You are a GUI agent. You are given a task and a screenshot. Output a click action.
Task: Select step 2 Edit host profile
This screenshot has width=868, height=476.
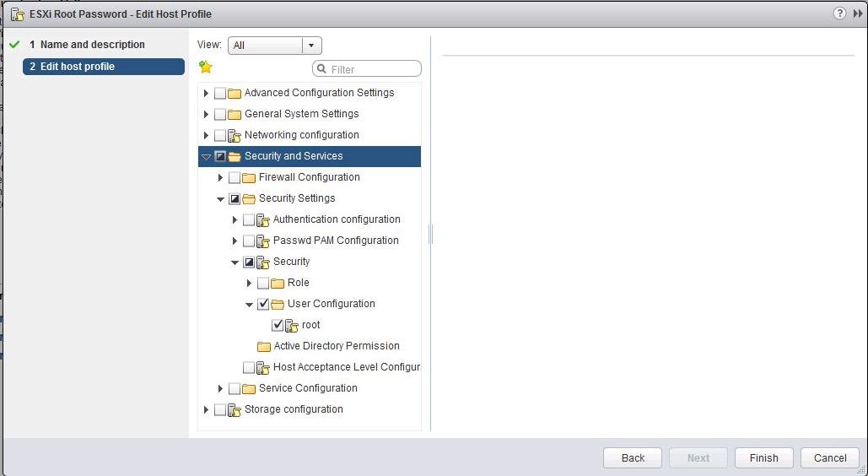(104, 67)
